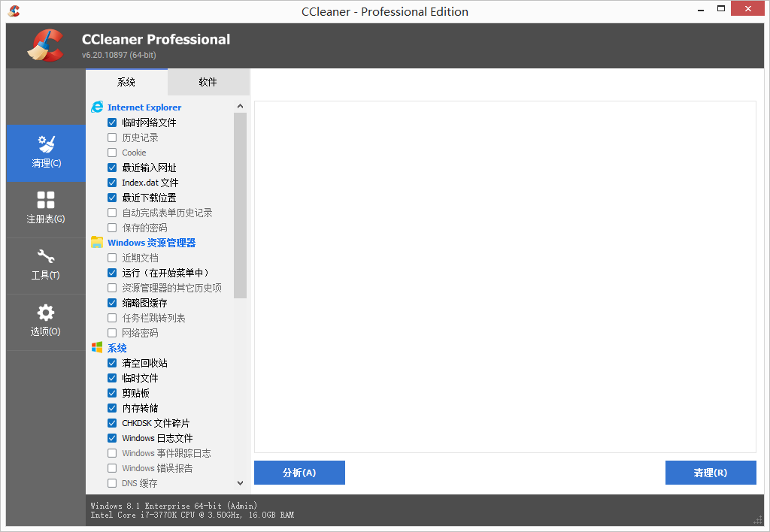
Task: Click the 清理(R) run cleaner button
Action: [711, 473]
